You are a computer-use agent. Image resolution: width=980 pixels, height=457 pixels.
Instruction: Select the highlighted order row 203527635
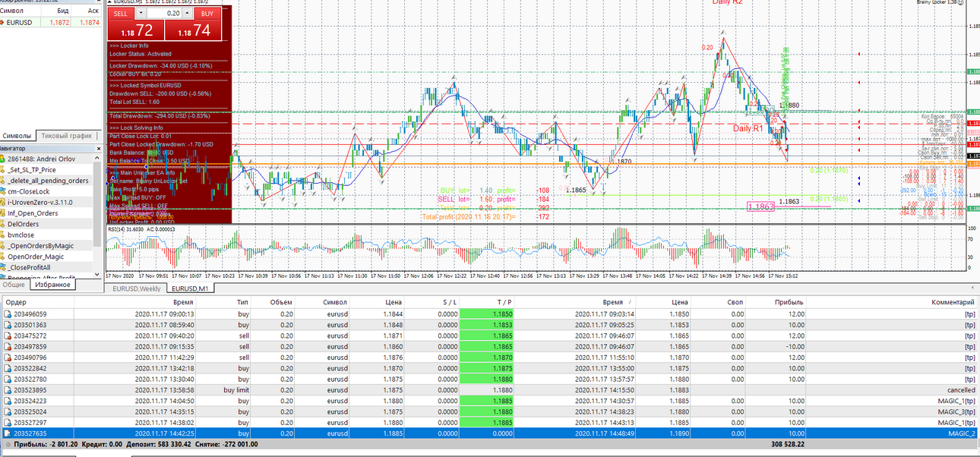(490, 433)
